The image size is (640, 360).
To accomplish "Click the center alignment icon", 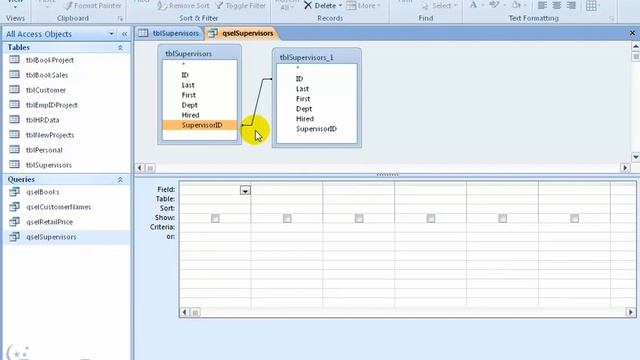I will [x=557, y=6].
